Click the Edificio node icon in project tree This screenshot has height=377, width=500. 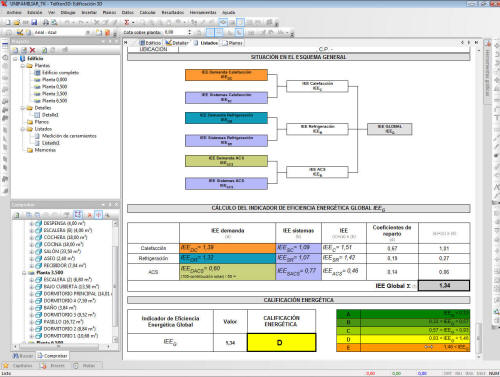tap(22, 58)
